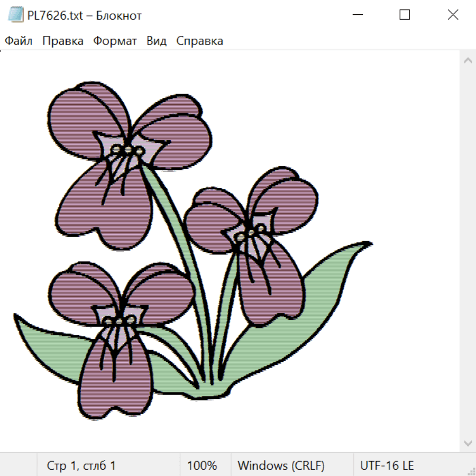Open the Формат menu
476x476 pixels.
115,41
